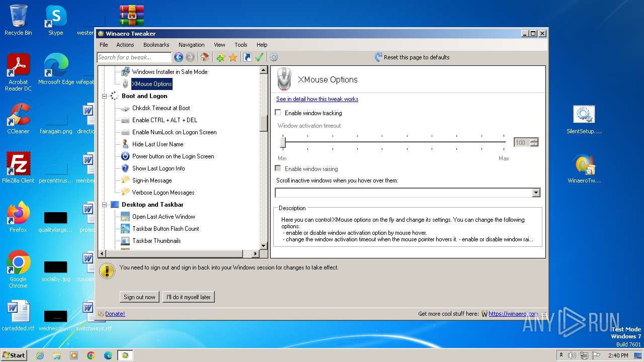Select the Chkdsk Timeout at Boot item
This screenshot has width=644, height=362.
pos(161,108)
